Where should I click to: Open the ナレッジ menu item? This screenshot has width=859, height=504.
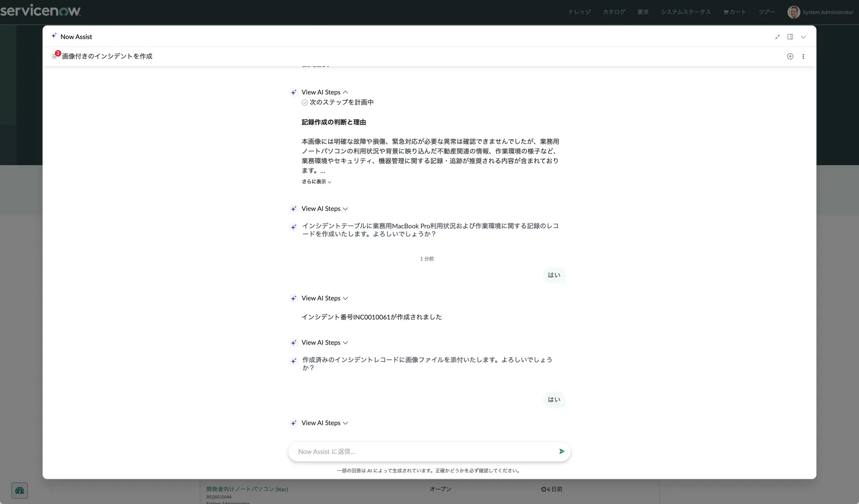[x=579, y=12]
